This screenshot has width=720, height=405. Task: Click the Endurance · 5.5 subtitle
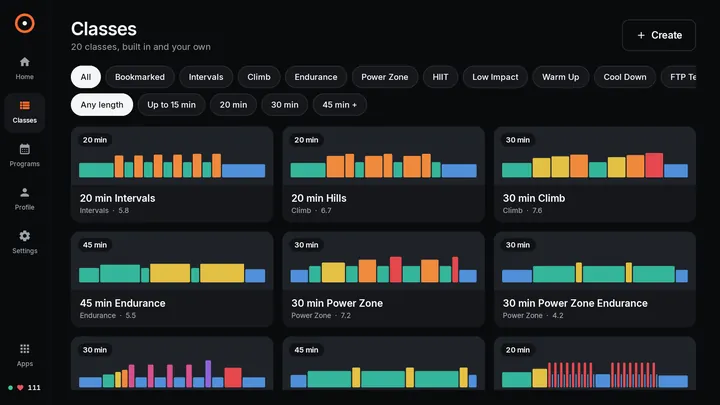click(108, 315)
